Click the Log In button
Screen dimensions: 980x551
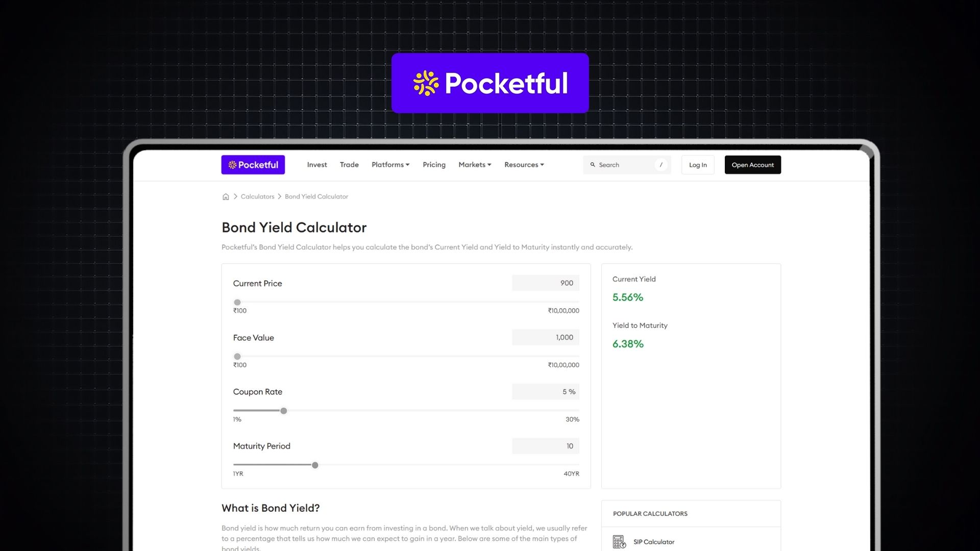click(x=697, y=164)
